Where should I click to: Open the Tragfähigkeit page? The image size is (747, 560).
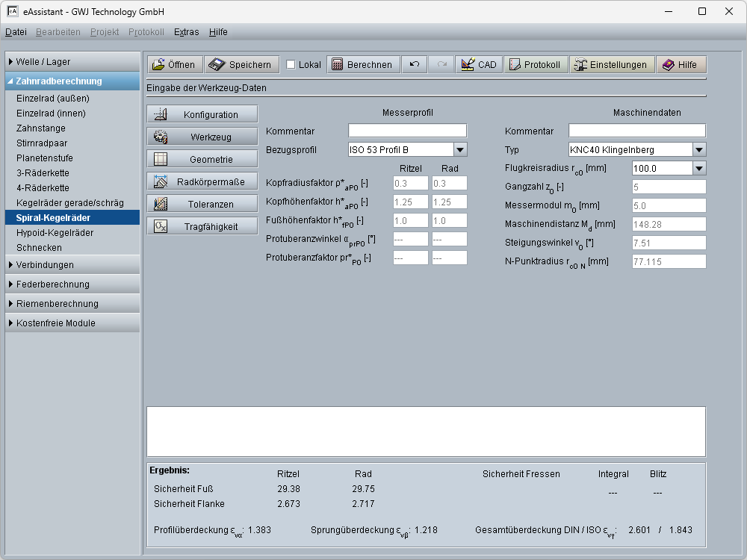(202, 227)
